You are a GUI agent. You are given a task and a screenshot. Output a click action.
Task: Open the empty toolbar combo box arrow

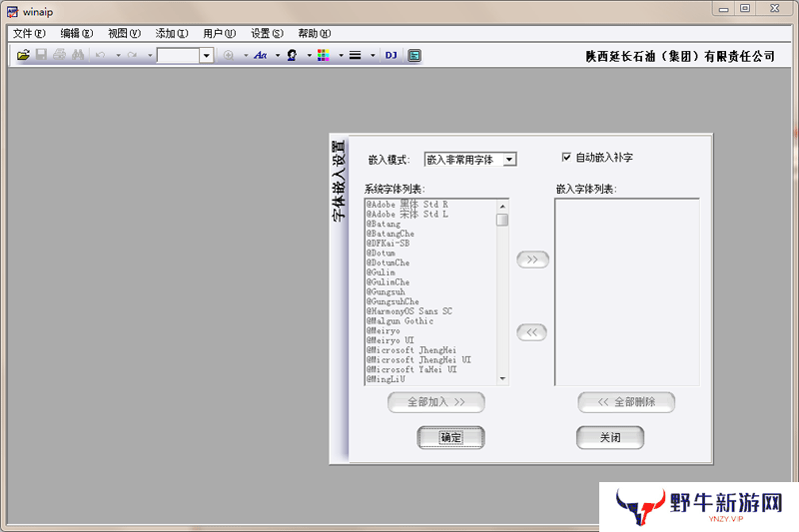[x=207, y=55]
